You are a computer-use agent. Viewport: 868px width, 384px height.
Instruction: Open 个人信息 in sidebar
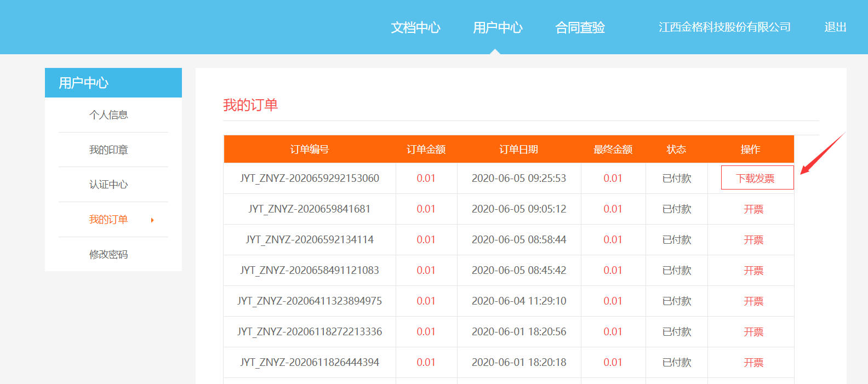tap(108, 115)
